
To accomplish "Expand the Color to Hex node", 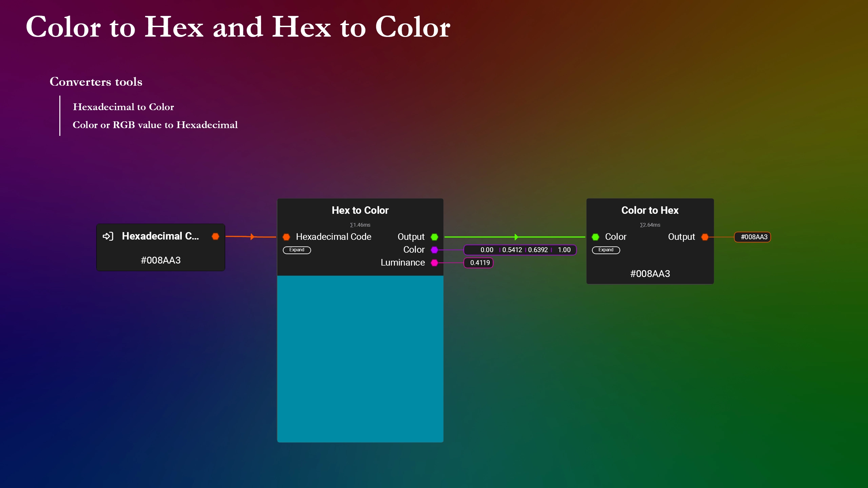I will [x=606, y=250].
